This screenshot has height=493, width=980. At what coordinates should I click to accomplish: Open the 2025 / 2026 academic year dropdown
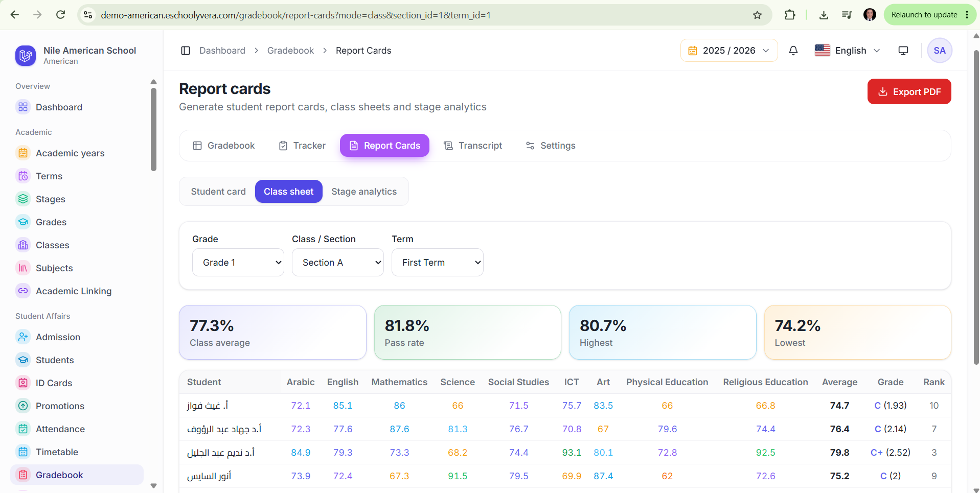(729, 51)
